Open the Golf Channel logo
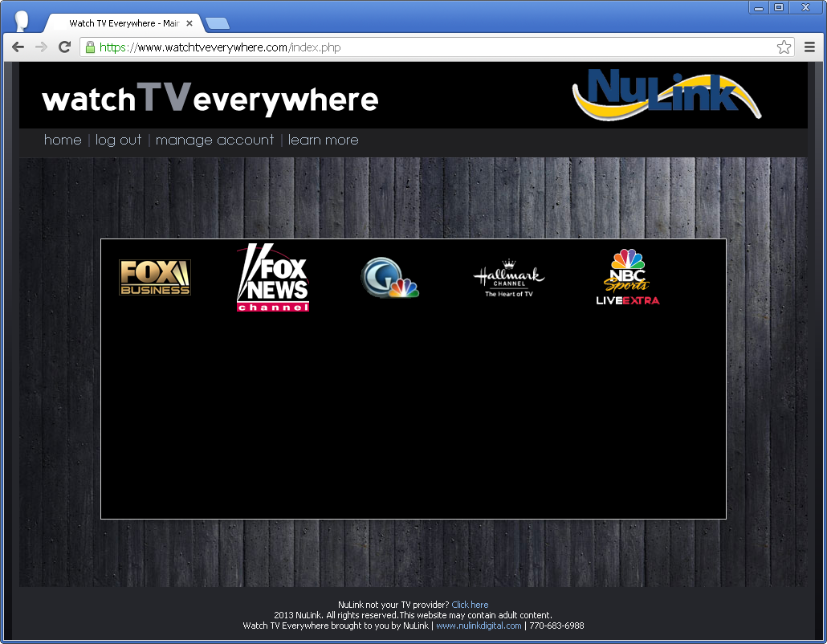This screenshot has width=827, height=644. pos(390,277)
